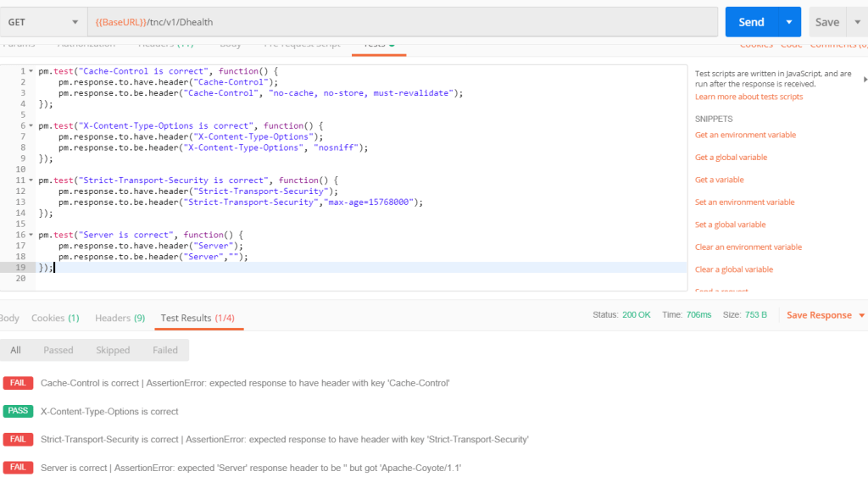
Task: Click the FAIL badge for Server test
Action: click(18, 468)
